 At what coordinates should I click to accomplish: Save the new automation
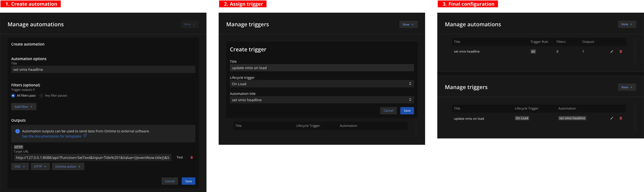(x=189, y=181)
